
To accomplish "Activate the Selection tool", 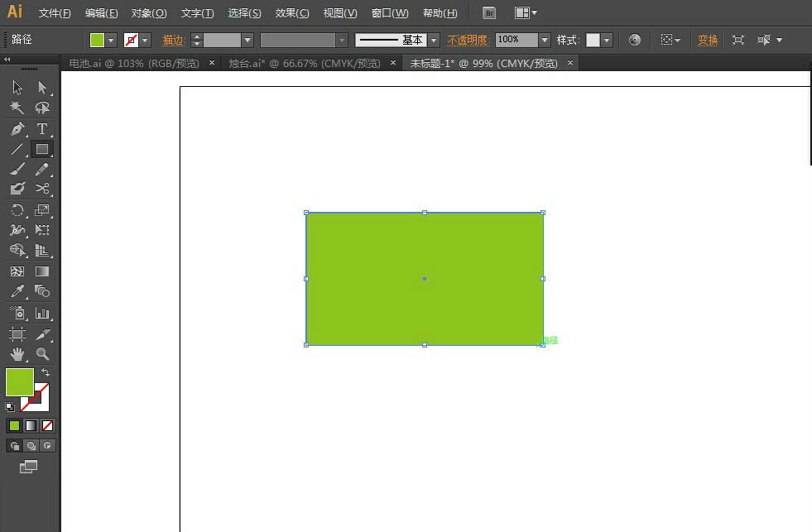I will 17,87.
